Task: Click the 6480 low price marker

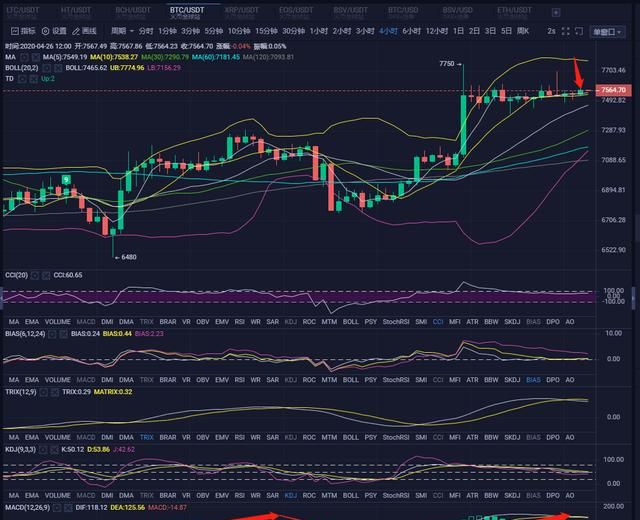Action: point(129,257)
